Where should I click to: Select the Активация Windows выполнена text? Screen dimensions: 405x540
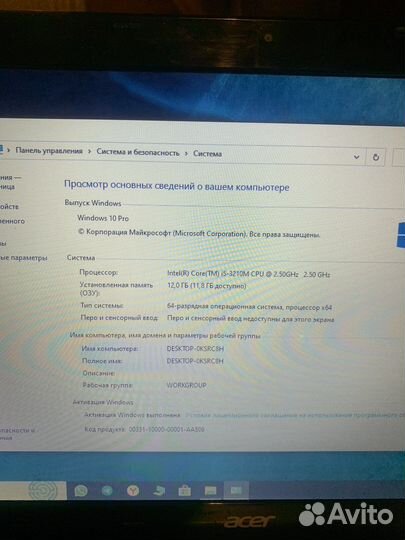132,415
